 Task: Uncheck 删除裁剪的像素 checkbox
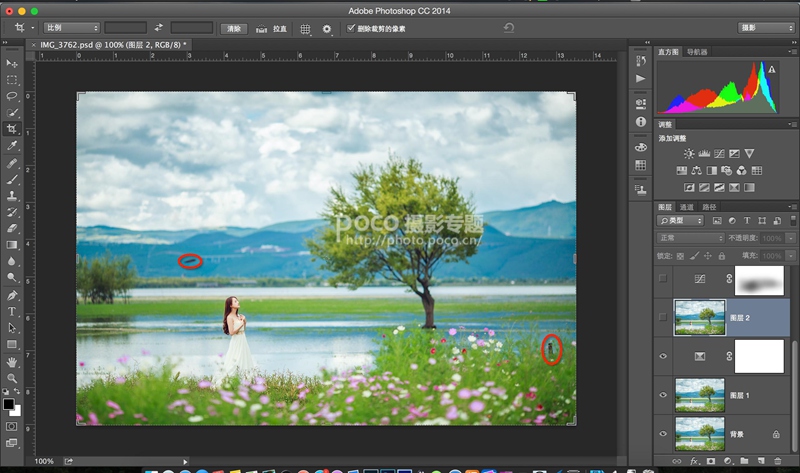pos(351,28)
